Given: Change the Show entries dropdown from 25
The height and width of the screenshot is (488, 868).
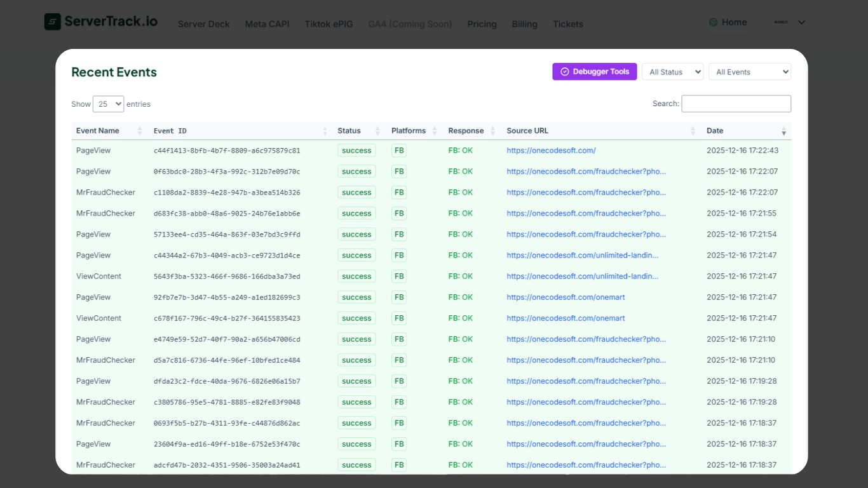Looking at the screenshot, I should coord(108,104).
